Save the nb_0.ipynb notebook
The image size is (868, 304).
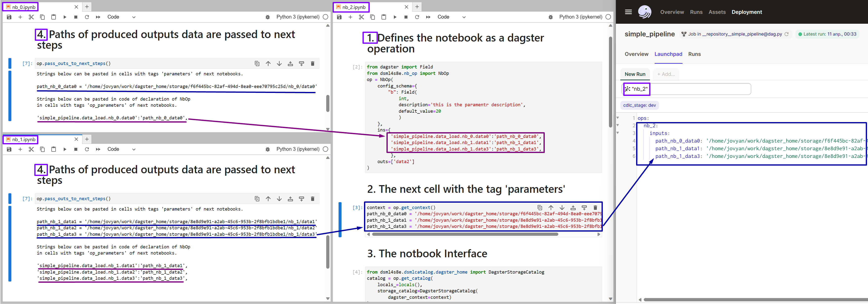coord(9,17)
